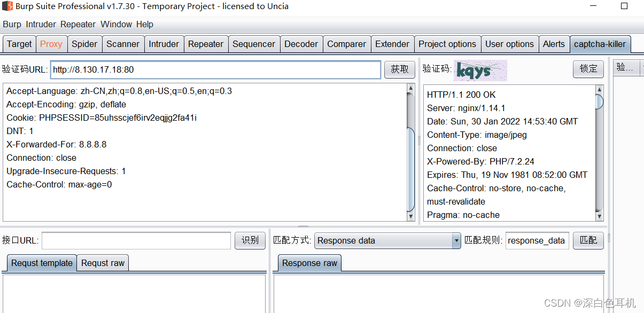Image resolution: width=644 pixels, height=313 pixels.
Task: Click the 接口URL input field
Action: [x=136, y=240]
